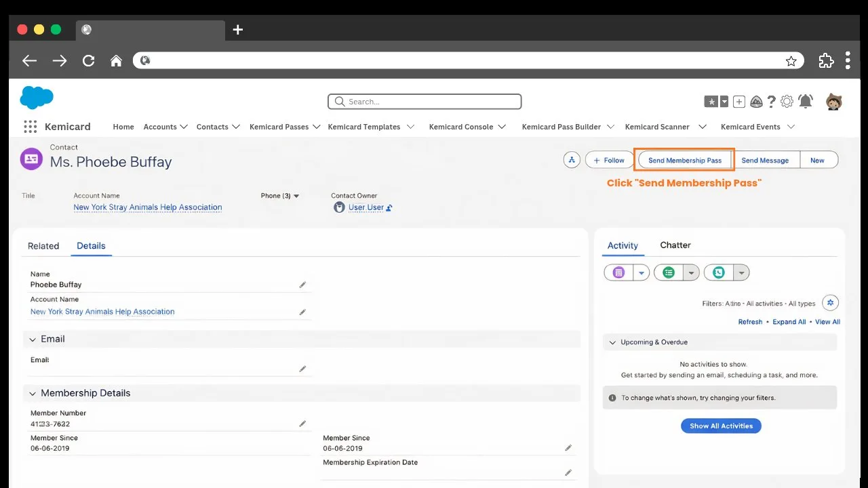The height and width of the screenshot is (488, 868).
Task: Click the green log activity icon
Action: coord(669,272)
